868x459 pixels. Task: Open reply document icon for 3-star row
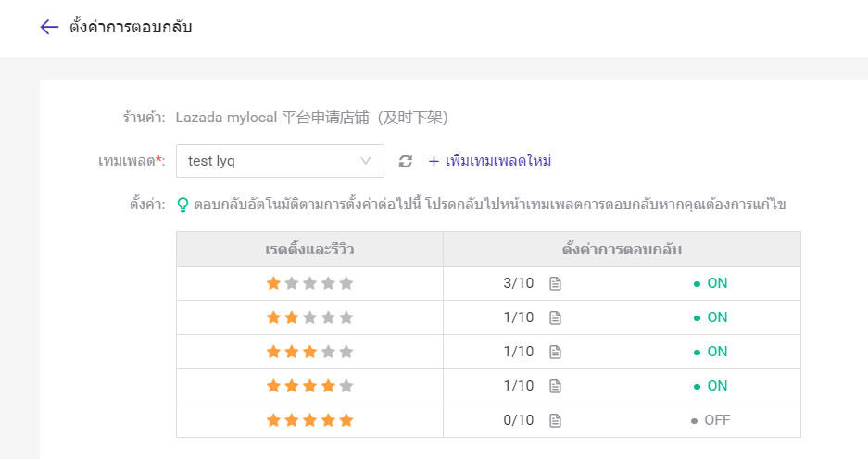(555, 352)
